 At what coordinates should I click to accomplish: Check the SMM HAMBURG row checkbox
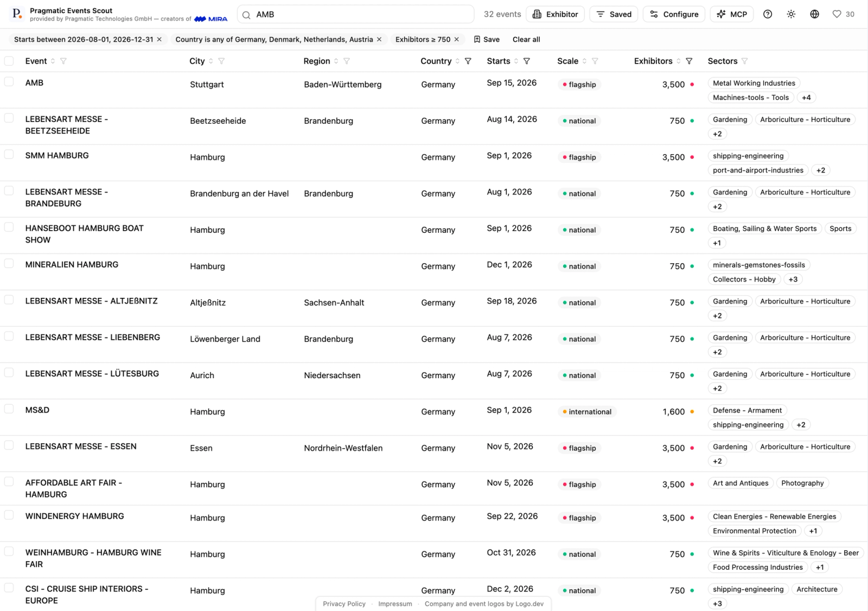coord(9,154)
